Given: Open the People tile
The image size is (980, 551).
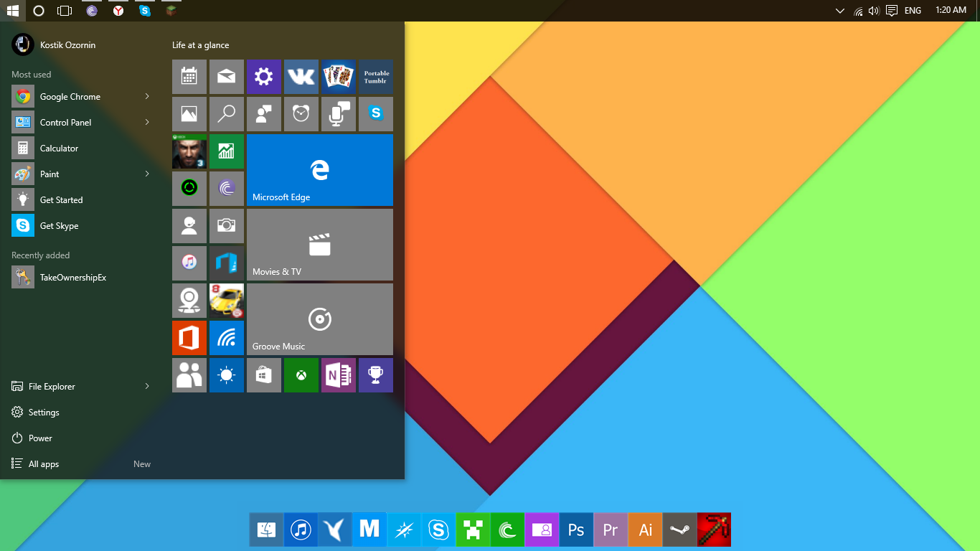Looking at the screenshot, I should click(189, 375).
